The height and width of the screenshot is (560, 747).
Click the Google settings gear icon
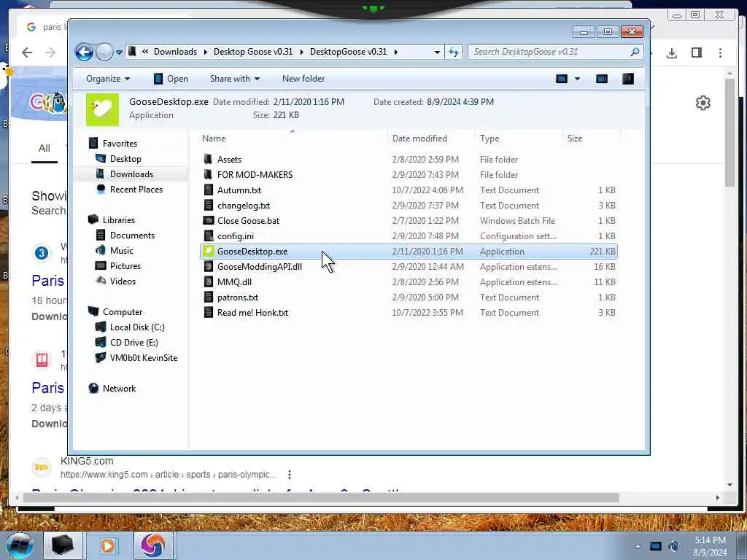(703, 103)
